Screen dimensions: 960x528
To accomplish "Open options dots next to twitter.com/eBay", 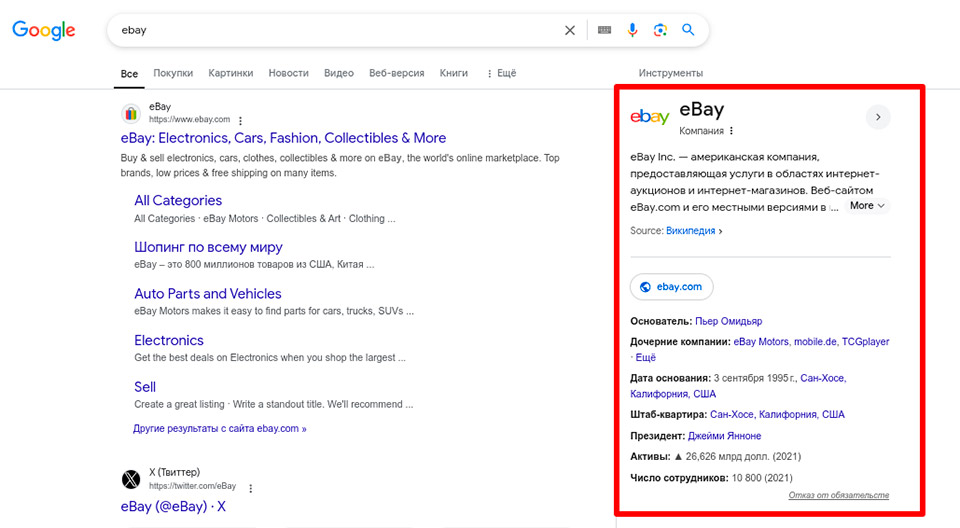I will pyautogui.click(x=250, y=488).
